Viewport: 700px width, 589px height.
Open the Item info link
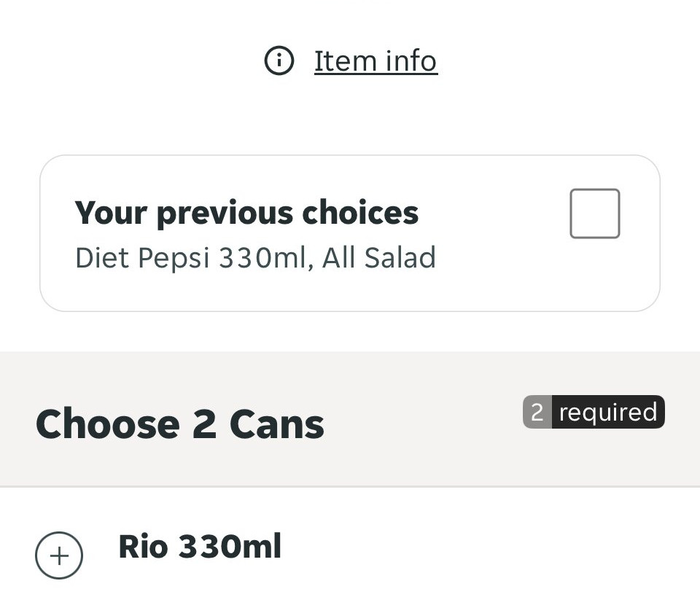point(375,61)
